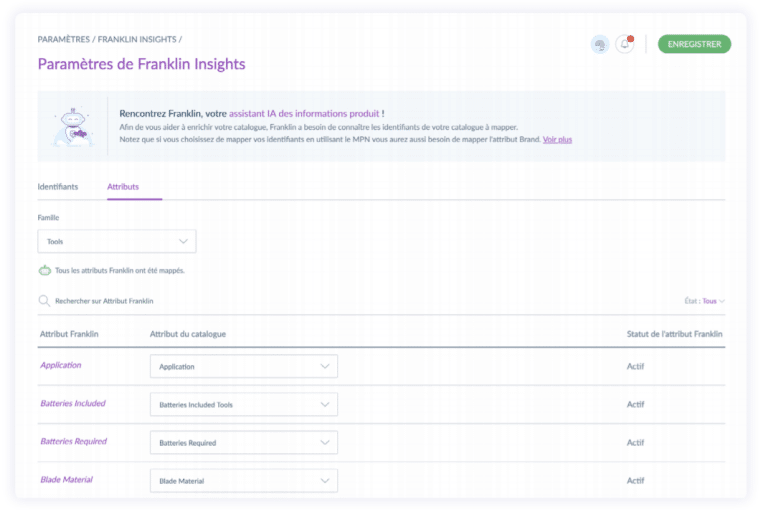Click the search magnifier icon

tap(44, 300)
